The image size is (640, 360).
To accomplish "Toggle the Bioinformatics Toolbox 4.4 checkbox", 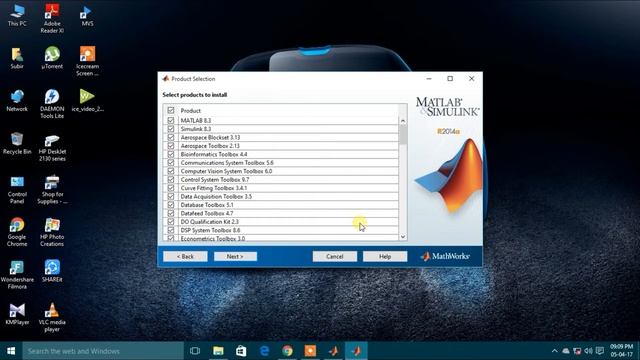I will [171, 154].
